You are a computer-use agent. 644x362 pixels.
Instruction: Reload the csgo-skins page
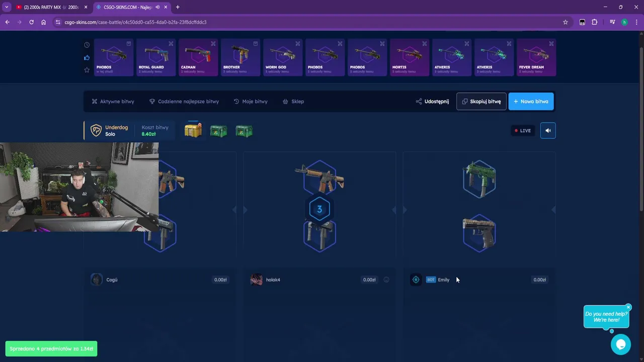coord(31,22)
